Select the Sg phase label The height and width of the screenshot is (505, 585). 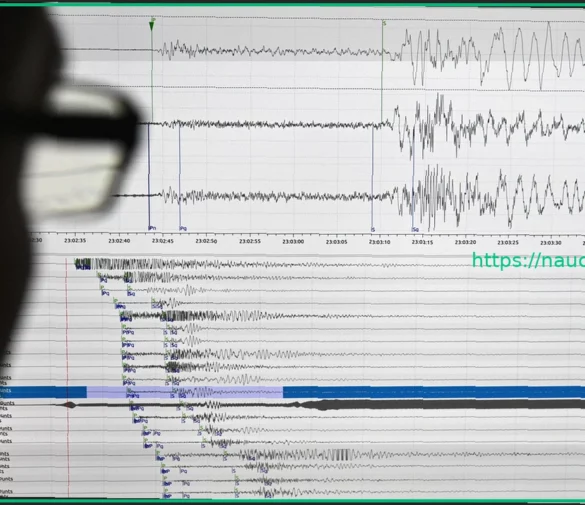point(415,229)
